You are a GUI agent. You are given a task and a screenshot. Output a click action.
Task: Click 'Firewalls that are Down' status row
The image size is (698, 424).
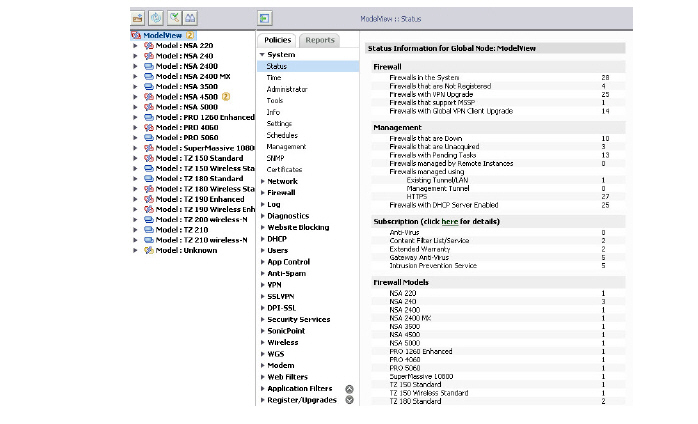498,139
